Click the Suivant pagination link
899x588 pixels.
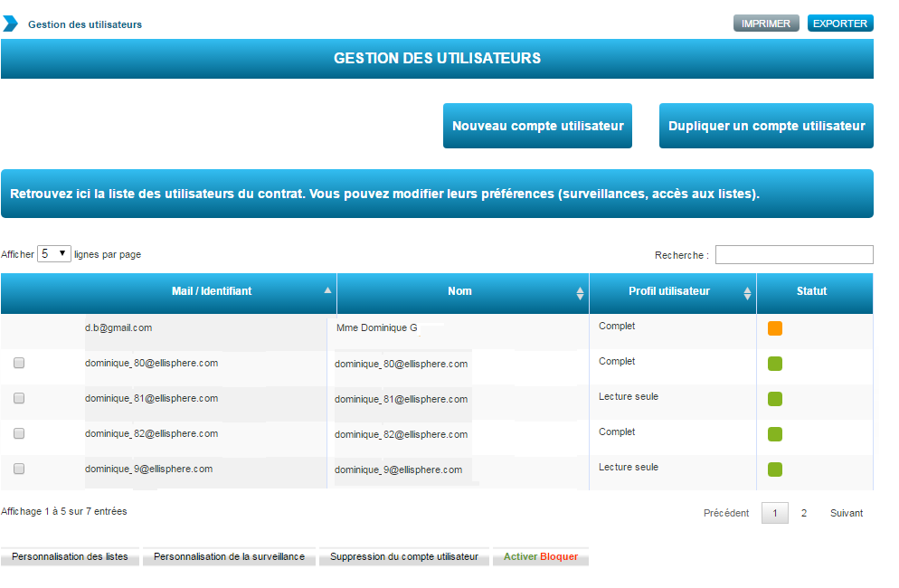[x=847, y=513]
